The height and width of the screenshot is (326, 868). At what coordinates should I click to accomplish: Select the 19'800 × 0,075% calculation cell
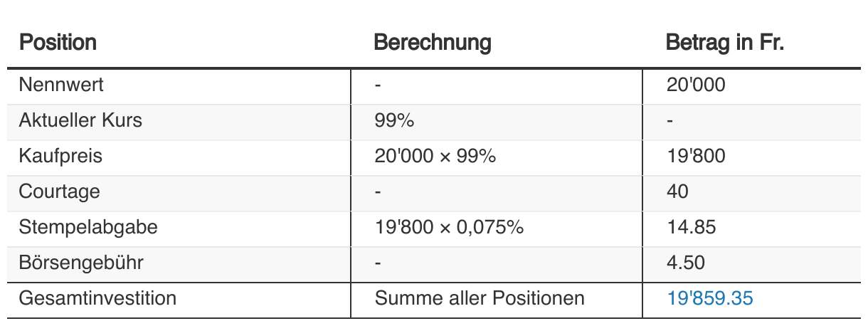click(x=449, y=227)
